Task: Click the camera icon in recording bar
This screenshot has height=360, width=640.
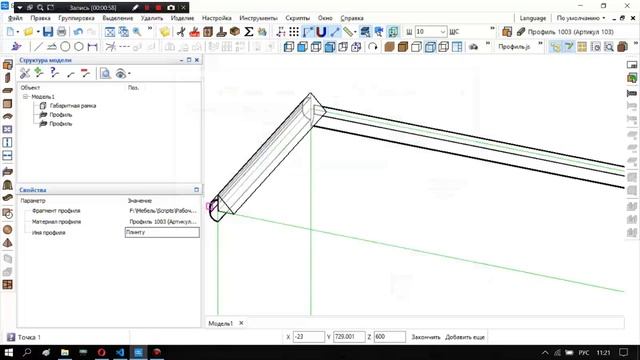Action: click(171, 7)
